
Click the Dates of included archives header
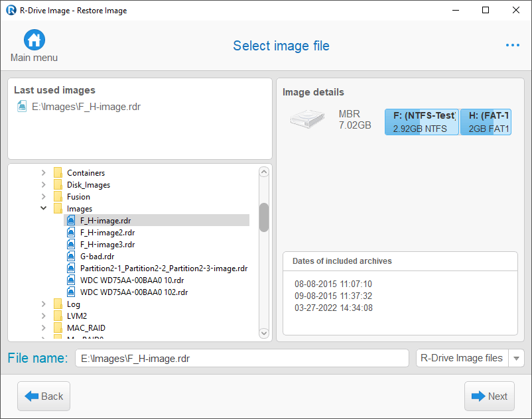point(342,261)
